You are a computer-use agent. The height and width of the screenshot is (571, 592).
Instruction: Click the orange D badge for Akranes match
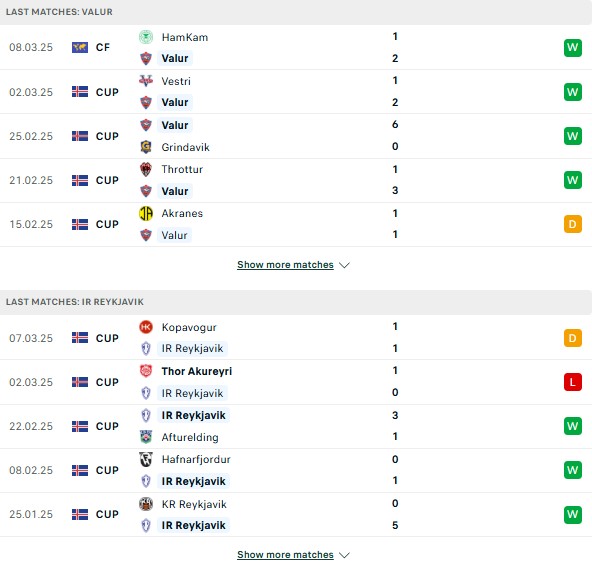pyautogui.click(x=573, y=224)
